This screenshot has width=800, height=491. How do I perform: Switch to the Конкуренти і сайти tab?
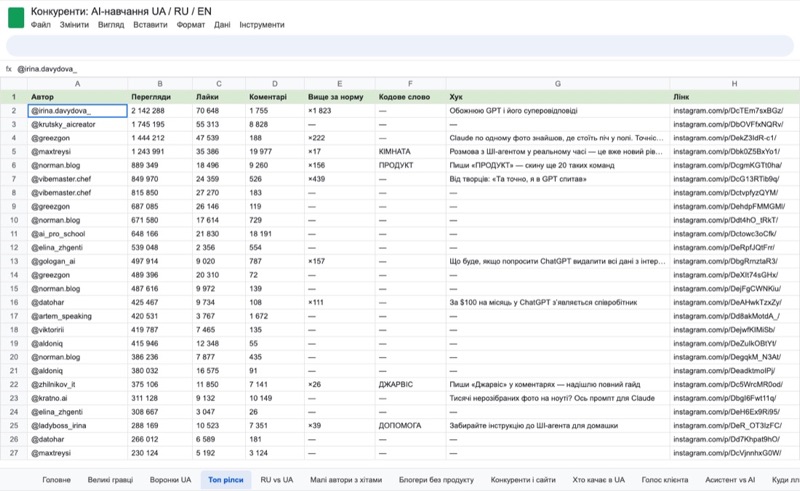pyautogui.click(x=523, y=480)
